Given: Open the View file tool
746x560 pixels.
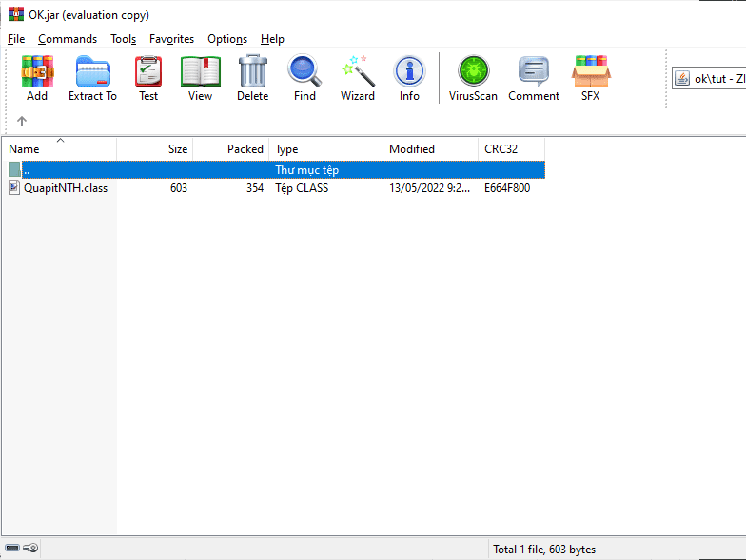Looking at the screenshot, I should click(x=200, y=78).
